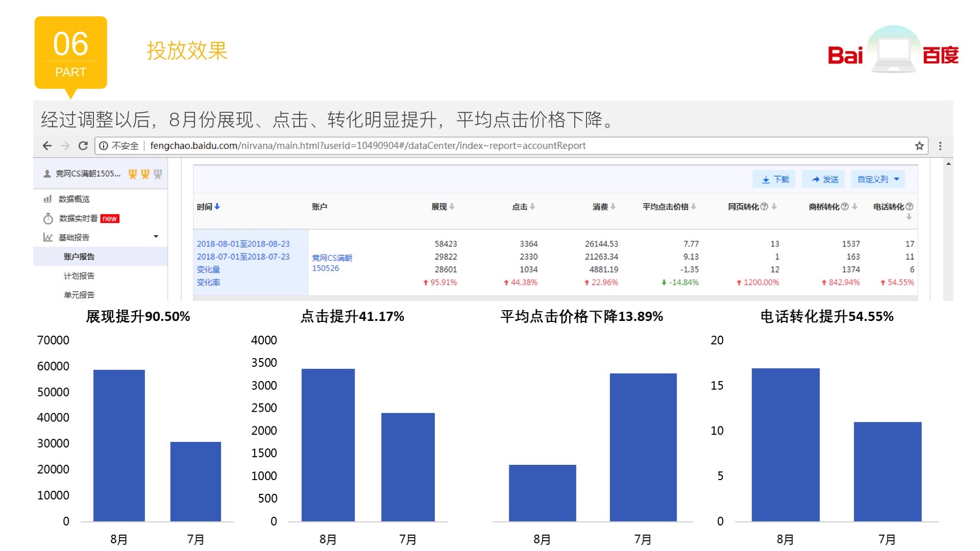This screenshot has height=551, width=980.
Task: Bookmark page with star icon
Action: click(x=919, y=146)
